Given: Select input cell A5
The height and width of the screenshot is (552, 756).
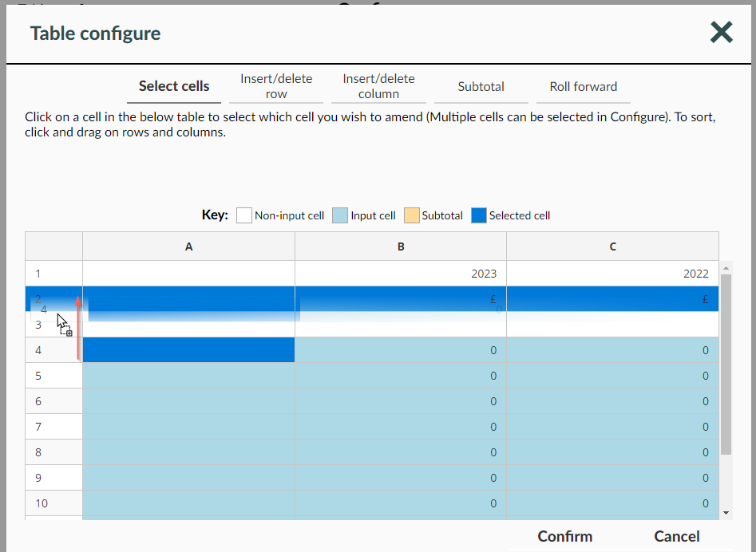Looking at the screenshot, I should coord(188,376).
